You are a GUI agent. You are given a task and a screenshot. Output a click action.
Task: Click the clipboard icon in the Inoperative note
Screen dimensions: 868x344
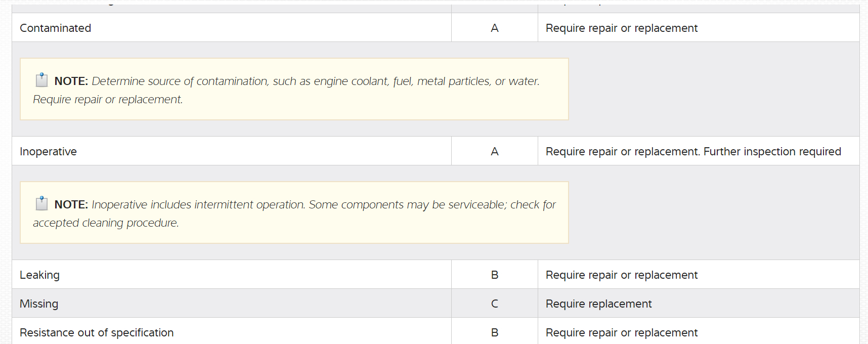point(41,204)
